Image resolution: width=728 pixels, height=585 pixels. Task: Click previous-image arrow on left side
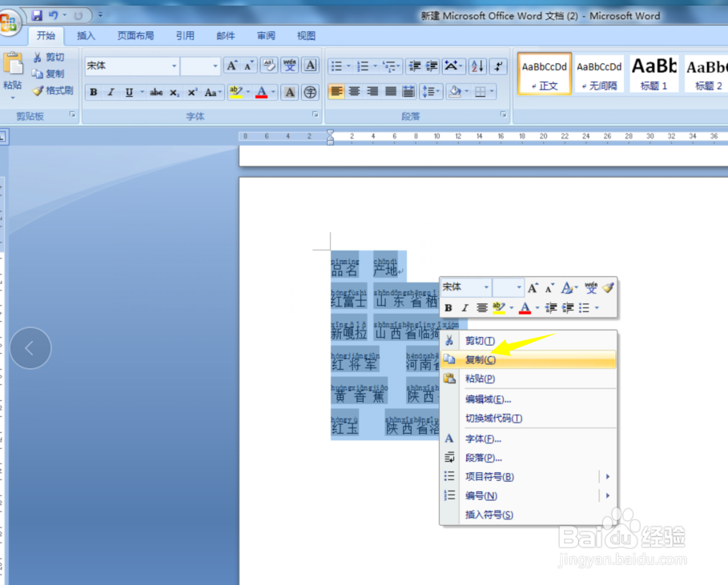[30, 348]
